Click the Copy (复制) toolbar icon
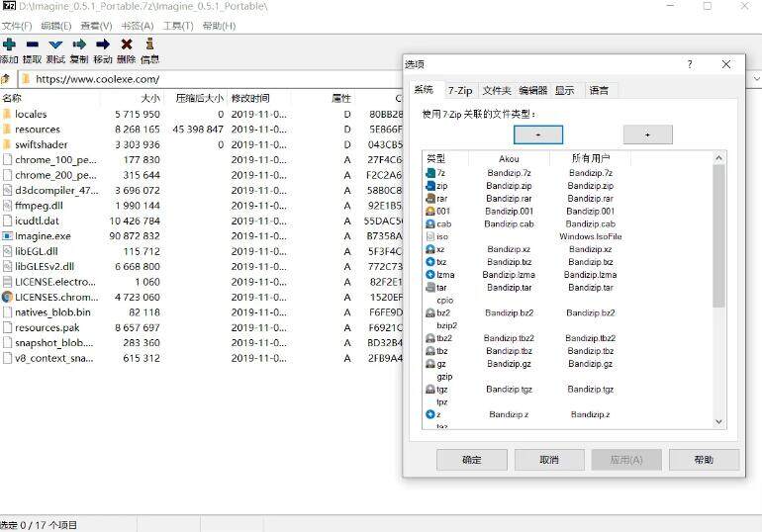The width and height of the screenshot is (762, 532). (x=79, y=44)
